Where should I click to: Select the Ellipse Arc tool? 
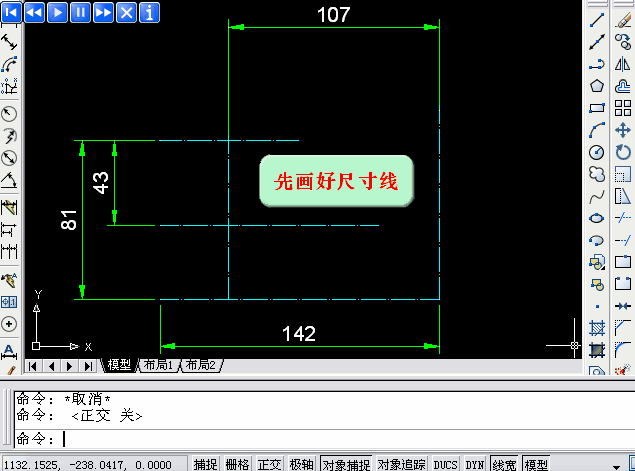[597, 241]
